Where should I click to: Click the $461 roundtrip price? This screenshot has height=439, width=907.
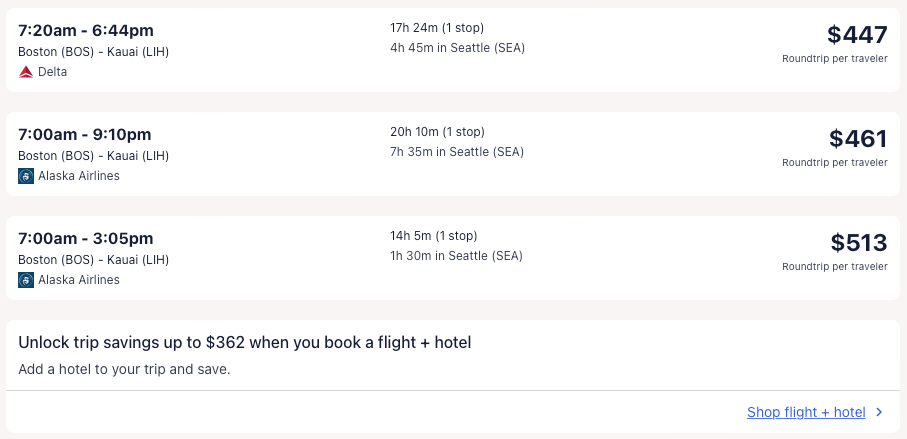click(858, 139)
